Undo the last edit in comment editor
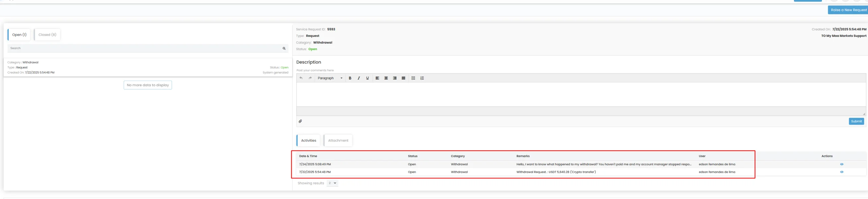The height and width of the screenshot is (199, 868). [x=301, y=78]
